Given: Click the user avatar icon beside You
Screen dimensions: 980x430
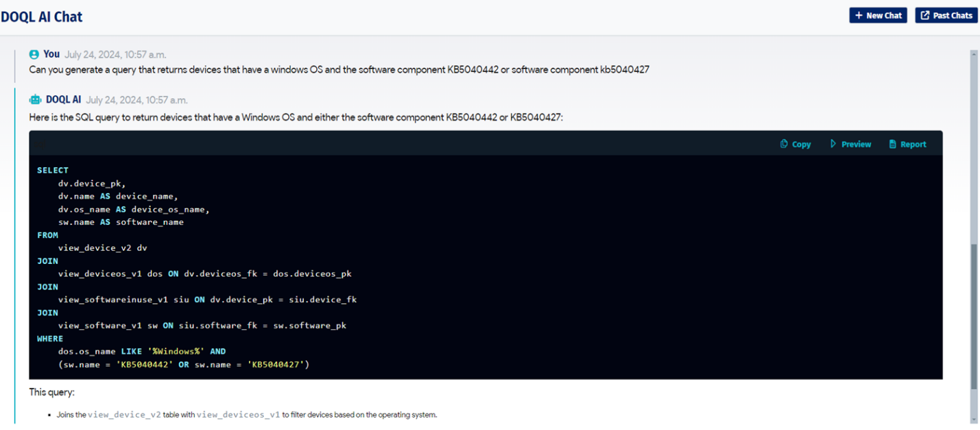Looking at the screenshot, I should [x=34, y=54].
